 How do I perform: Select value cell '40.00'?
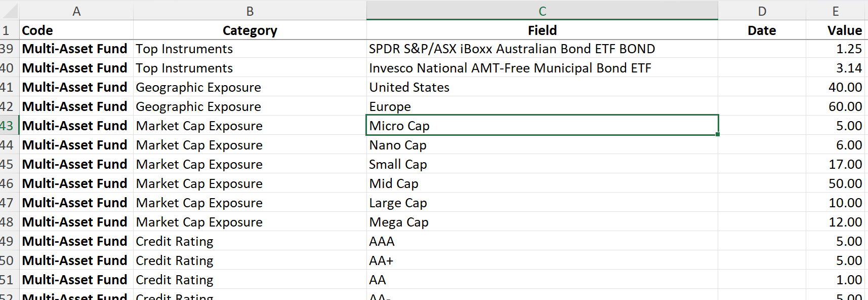836,87
